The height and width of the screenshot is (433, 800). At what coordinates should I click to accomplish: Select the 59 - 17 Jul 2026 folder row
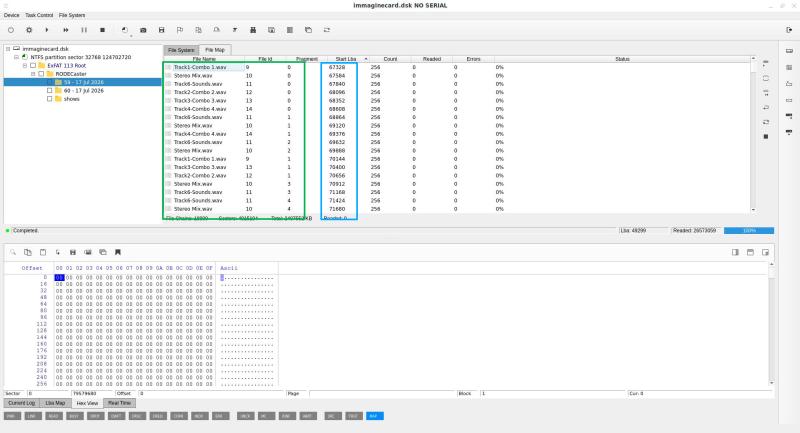(83, 82)
